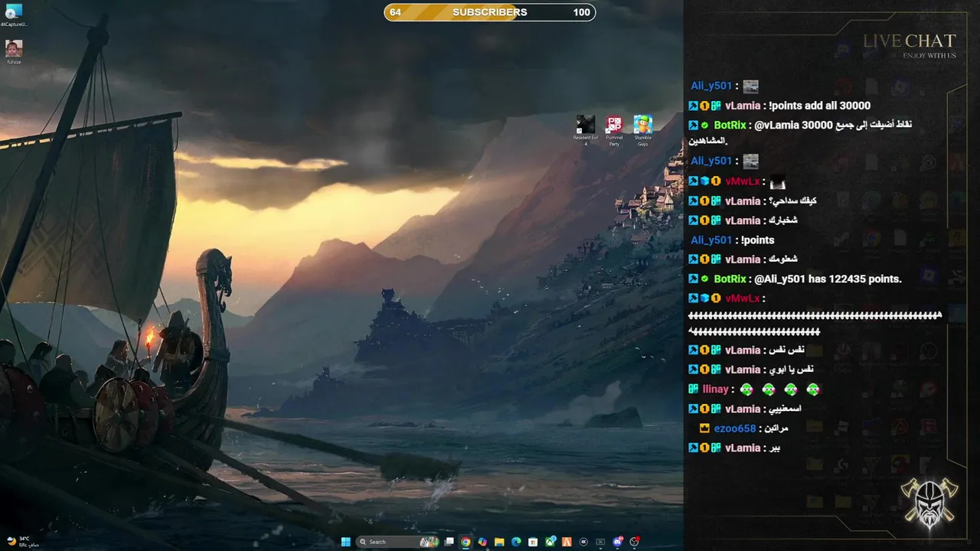This screenshot has height=551, width=980.
Task: Open the Windows Start menu
Action: [346, 542]
